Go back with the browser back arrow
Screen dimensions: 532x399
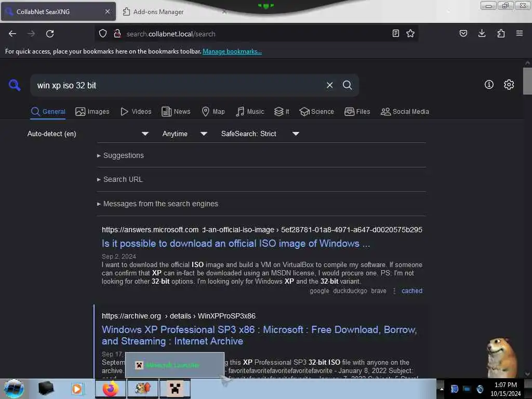coord(12,34)
